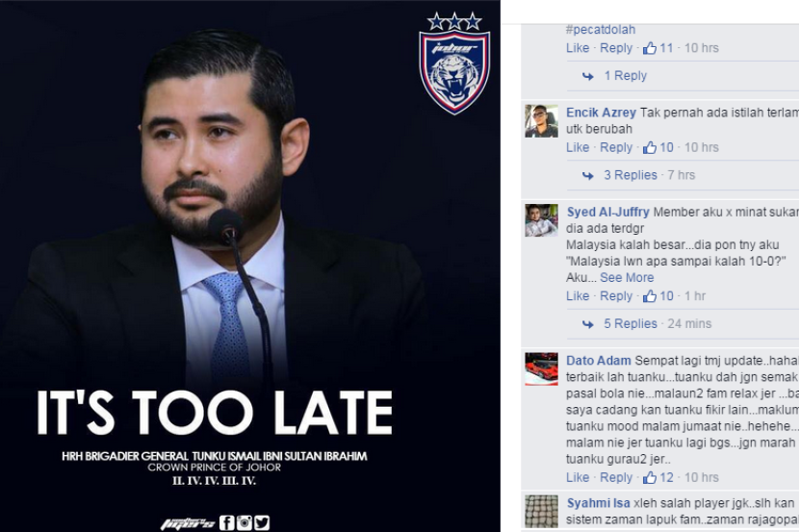Screen dimensions: 799x532
Task: Click See More on Syed Al-Juffry's comment
Action: 627,277
